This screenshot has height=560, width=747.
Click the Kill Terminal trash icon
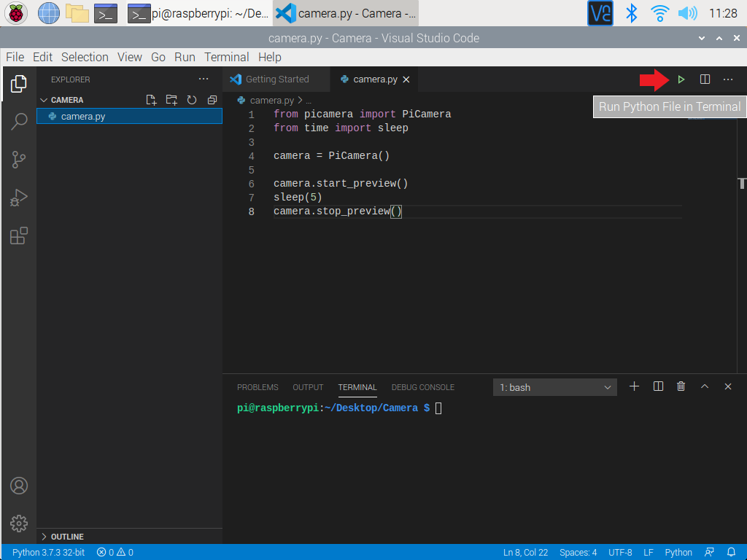pyautogui.click(x=681, y=386)
